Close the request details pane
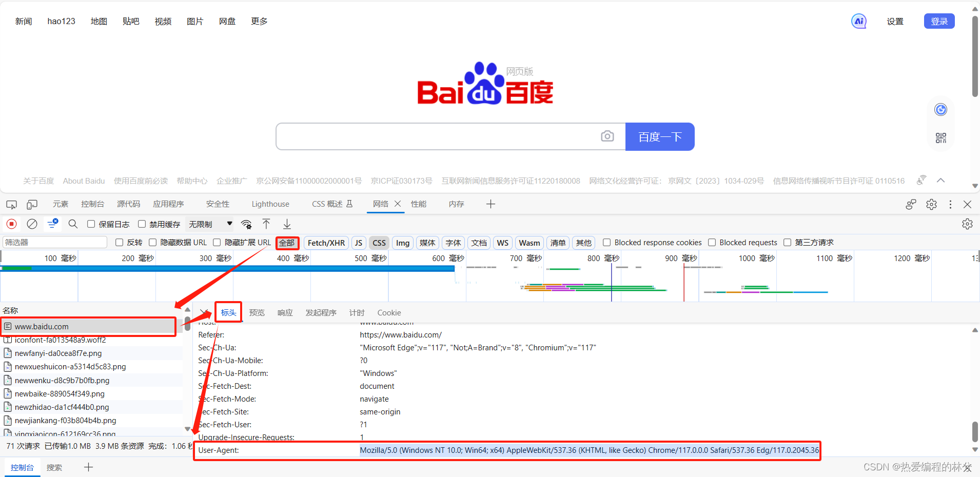 pos(204,312)
